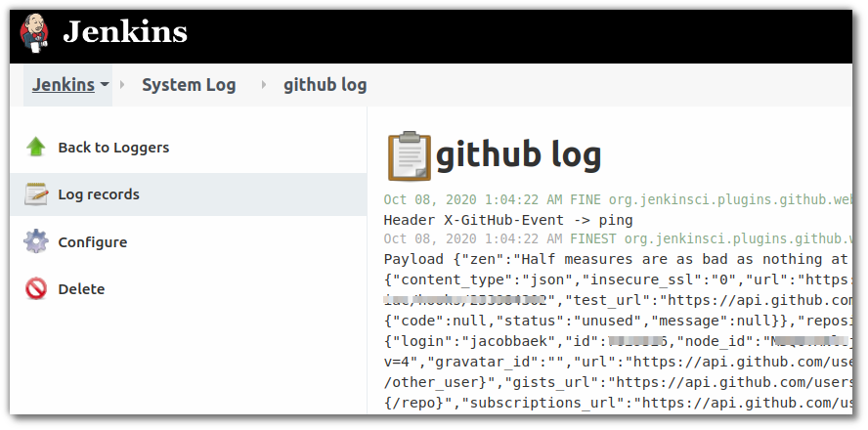Expand the Jenkins breadcrumb dropdown arrow
The width and height of the screenshot is (868, 430).
[104, 85]
